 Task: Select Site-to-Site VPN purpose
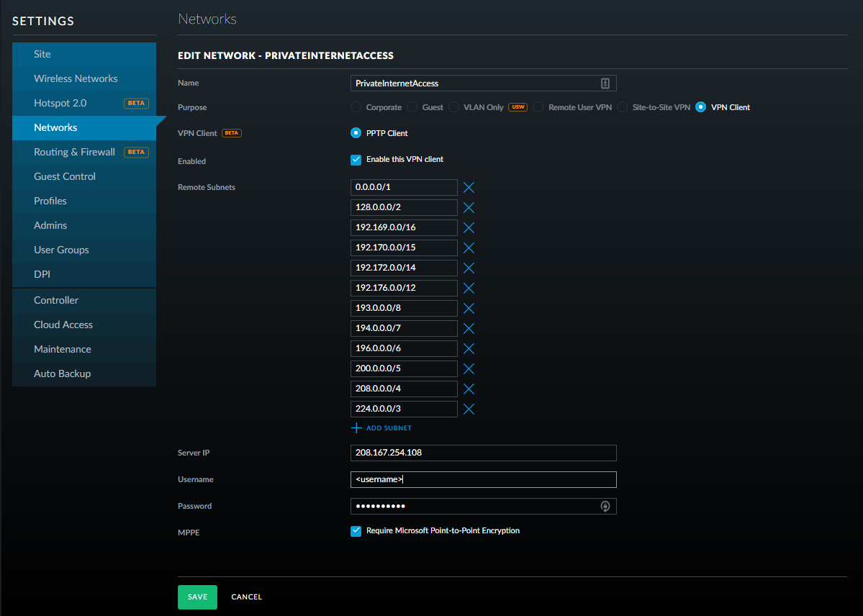click(x=623, y=107)
